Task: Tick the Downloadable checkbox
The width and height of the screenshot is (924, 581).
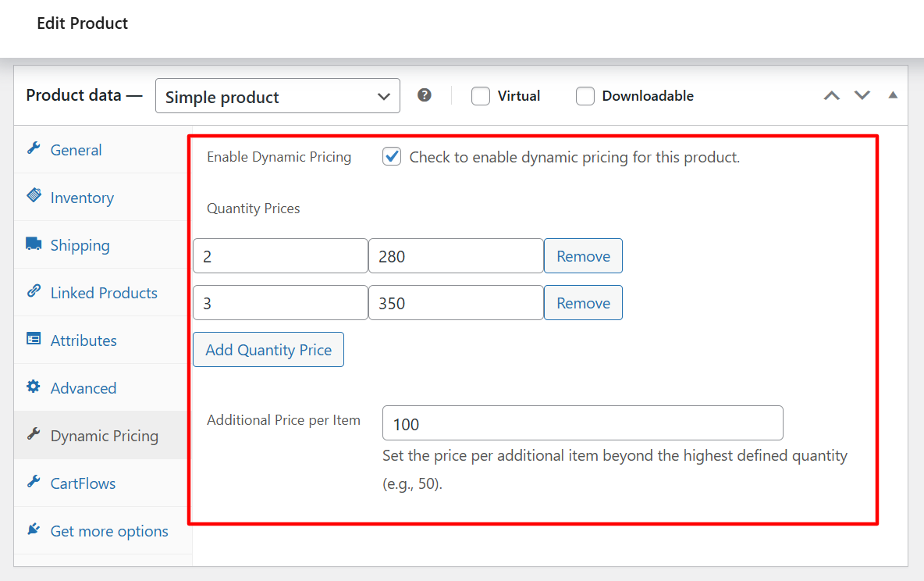Action: 585,96
